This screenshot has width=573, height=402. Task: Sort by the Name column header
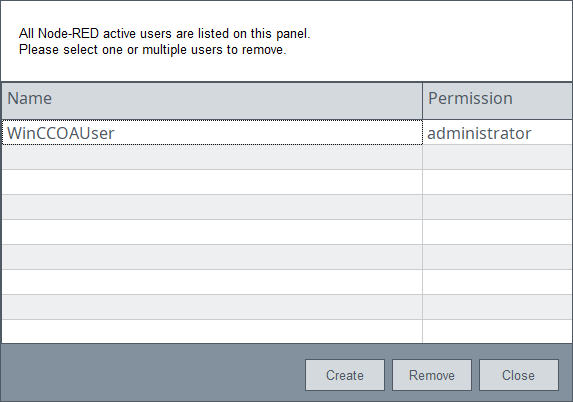pyautogui.click(x=212, y=100)
